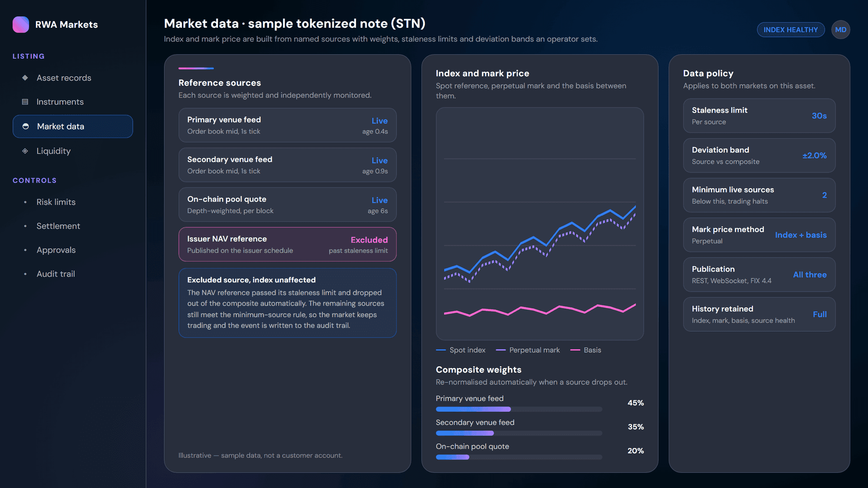Click the Instruments list icon

click(x=25, y=102)
